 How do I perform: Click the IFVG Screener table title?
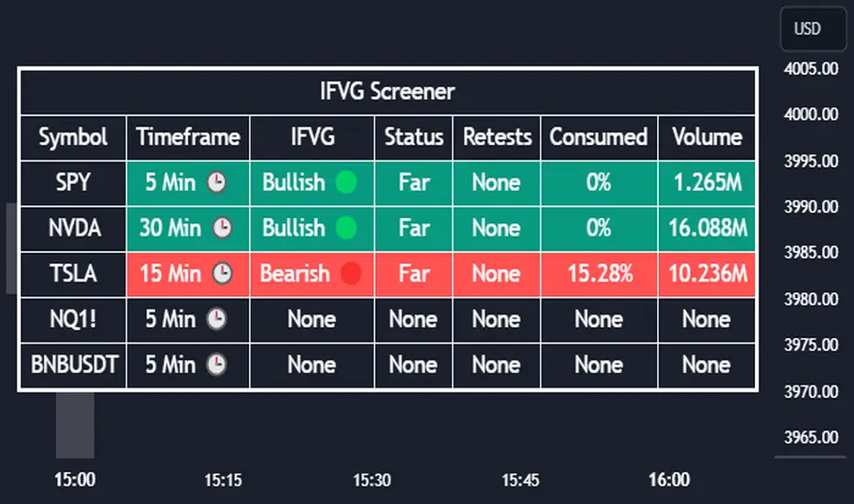[388, 92]
